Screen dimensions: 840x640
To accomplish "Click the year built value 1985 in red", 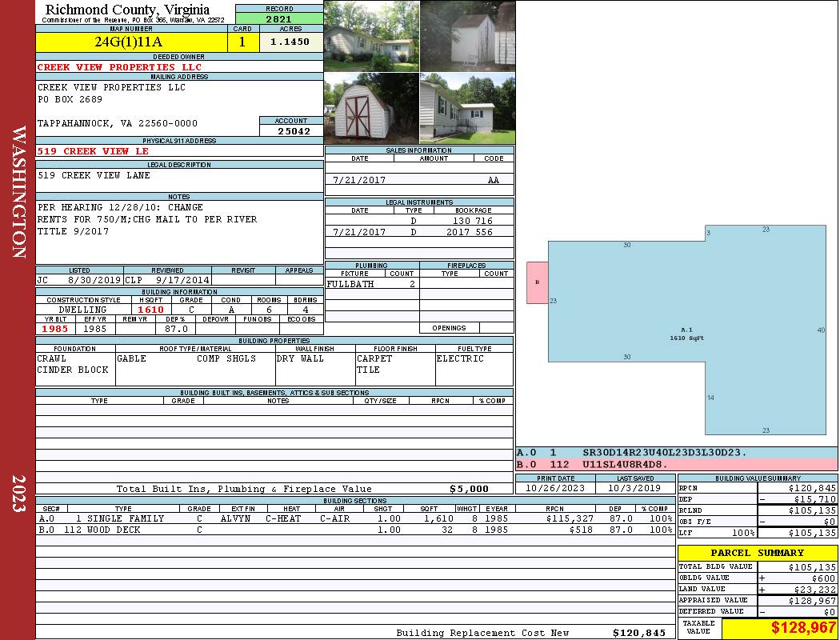I will click(x=55, y=329).
